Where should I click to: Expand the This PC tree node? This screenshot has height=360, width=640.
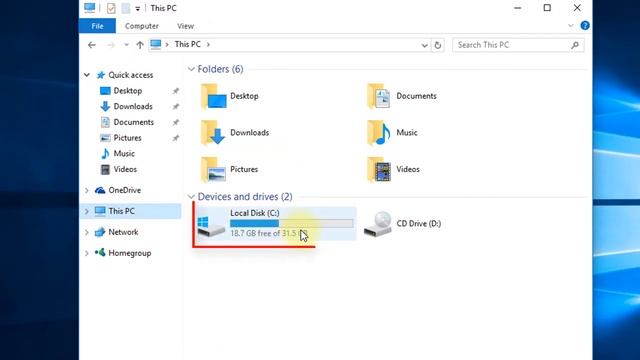pyautogui.click(x=87, y=211)
